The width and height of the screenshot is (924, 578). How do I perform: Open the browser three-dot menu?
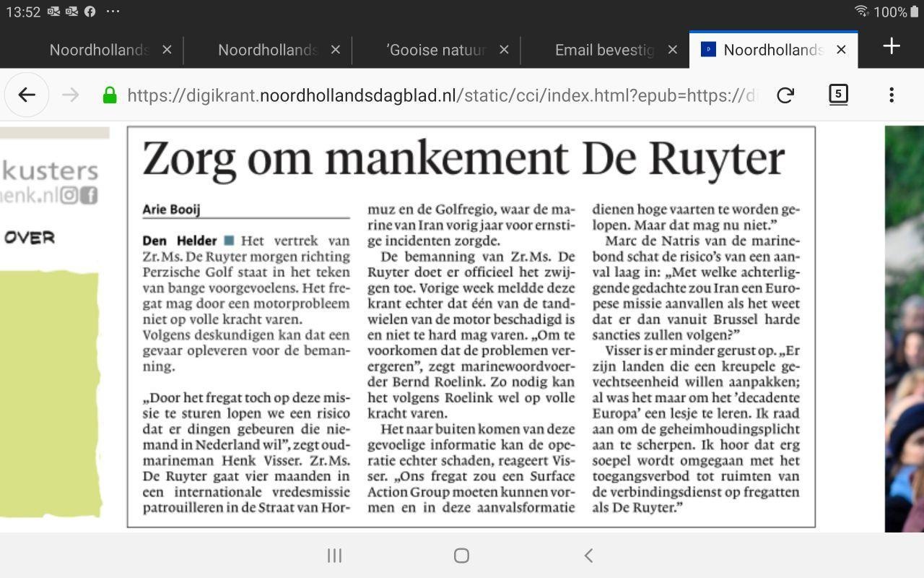(892, 95)
